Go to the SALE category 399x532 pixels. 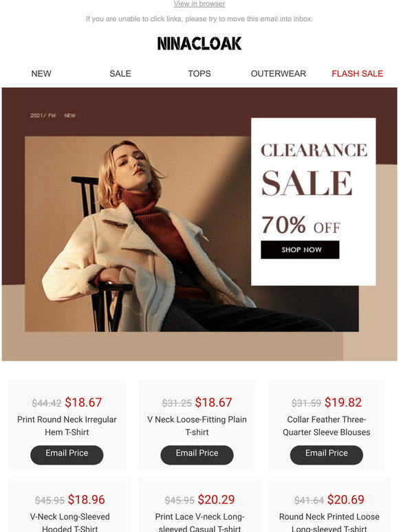click(120, 74)
